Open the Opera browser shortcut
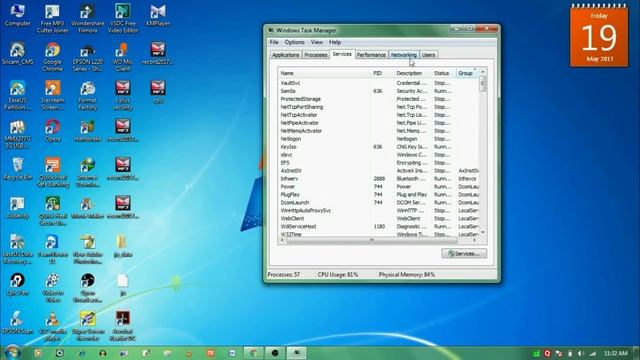This screenshot has width=640, height=360. click(52, 130)
